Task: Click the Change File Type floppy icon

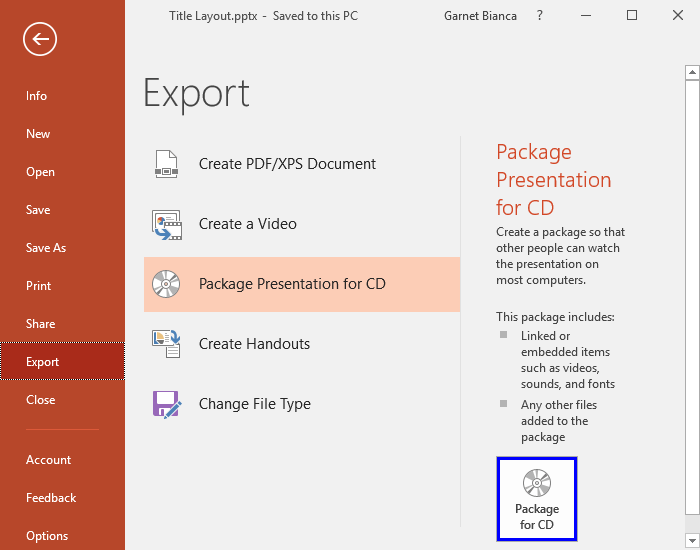Action: [x=166, y=404]
